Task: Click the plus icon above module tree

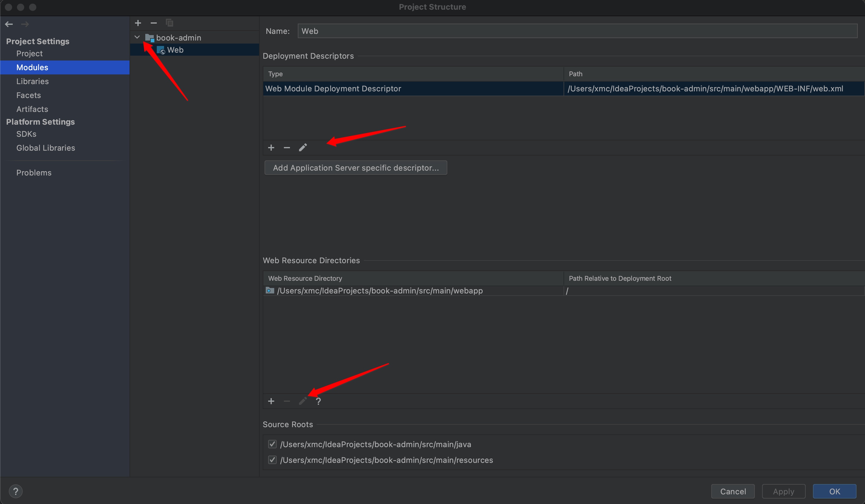Action: pos(138,23)
